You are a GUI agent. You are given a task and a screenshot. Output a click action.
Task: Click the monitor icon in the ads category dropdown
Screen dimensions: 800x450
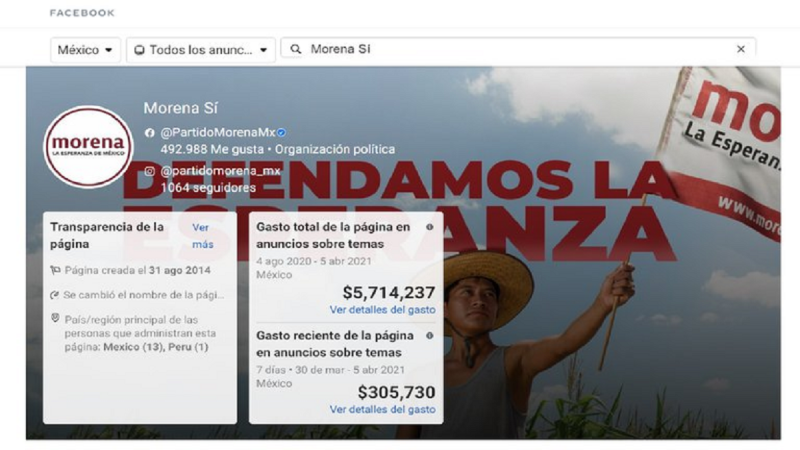coord(139,50)
